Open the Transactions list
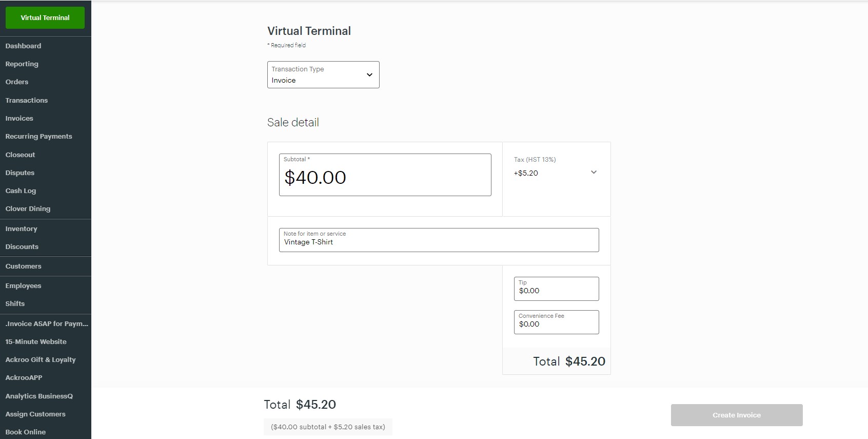Screen dimensions: 868x439 (x=26, y=100)
